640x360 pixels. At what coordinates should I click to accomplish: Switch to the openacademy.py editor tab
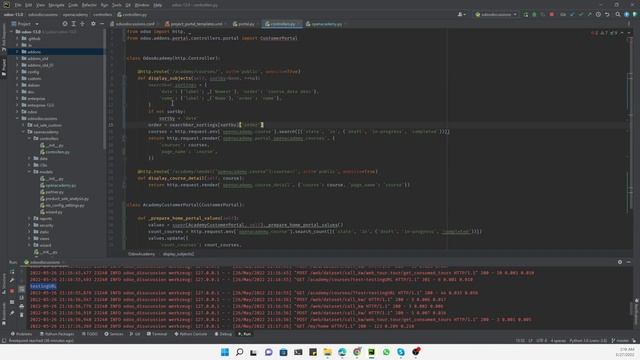pos(324,24)
